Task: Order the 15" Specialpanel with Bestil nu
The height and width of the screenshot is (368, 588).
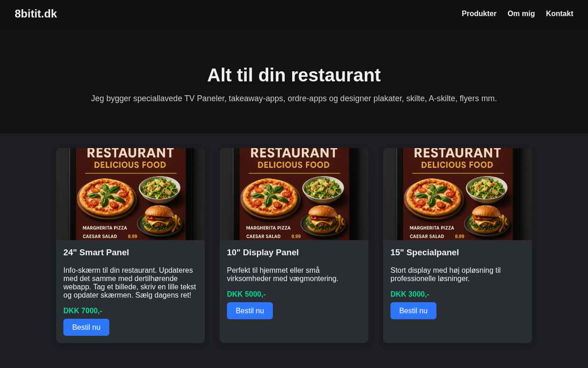Action: point(413,310)
